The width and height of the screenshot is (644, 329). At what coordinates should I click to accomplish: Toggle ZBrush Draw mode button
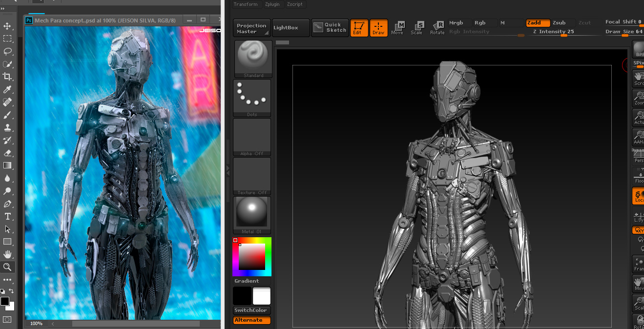[x=378, y=28]
